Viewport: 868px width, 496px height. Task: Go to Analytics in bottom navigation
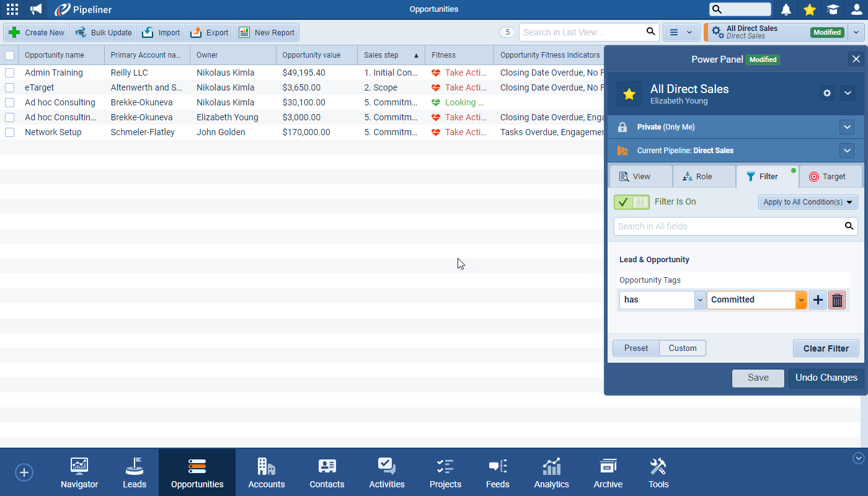[551, 473]
